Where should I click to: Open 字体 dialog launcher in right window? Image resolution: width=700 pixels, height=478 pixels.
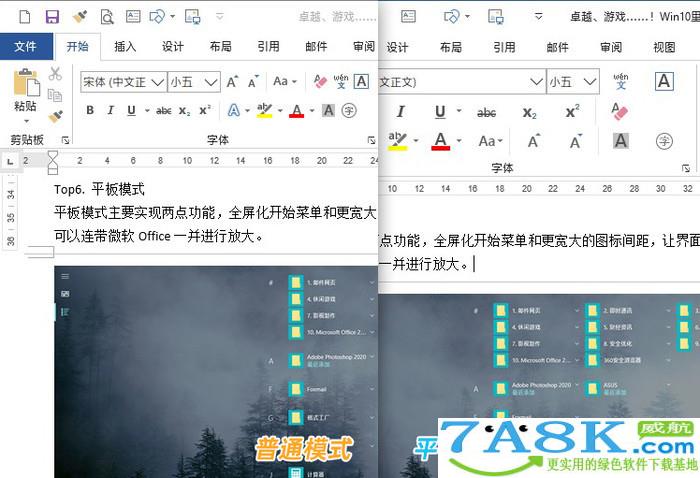(x=685, y=168)
